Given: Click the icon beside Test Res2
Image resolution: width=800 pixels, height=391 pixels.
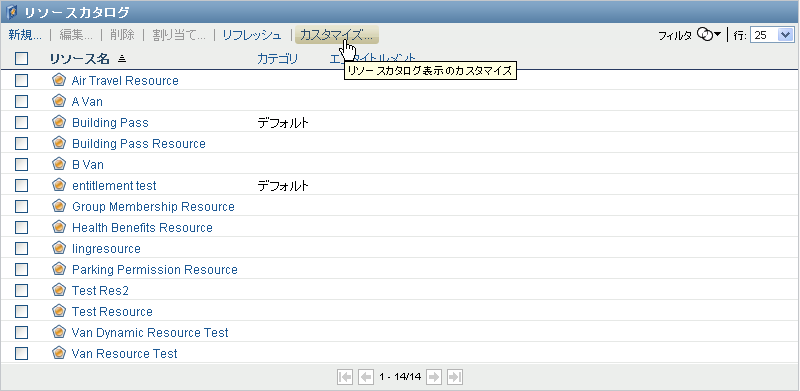Looking at the screenshot, I should click(x=59, y=289).
